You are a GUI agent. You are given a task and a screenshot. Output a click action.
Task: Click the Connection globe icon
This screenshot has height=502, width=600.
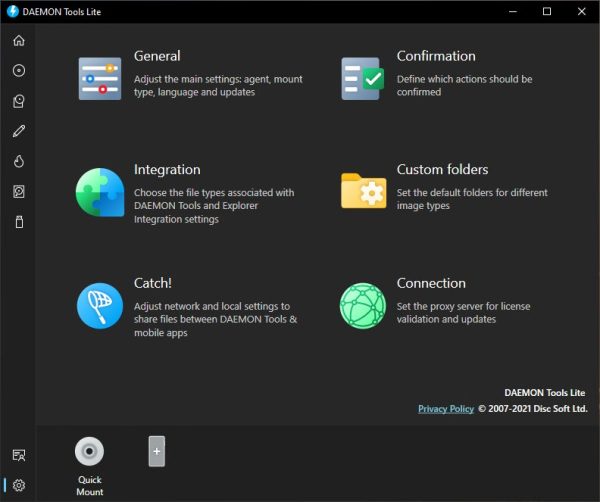363,306
